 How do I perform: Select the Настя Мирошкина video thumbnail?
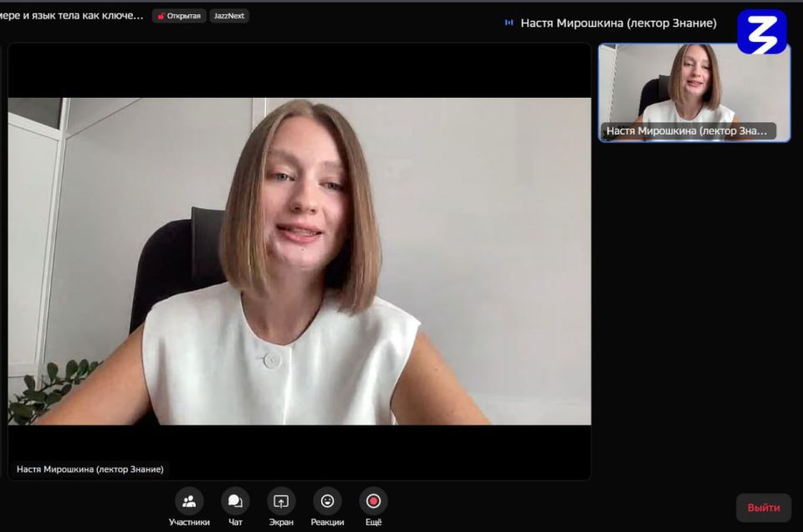pos(694,92)
